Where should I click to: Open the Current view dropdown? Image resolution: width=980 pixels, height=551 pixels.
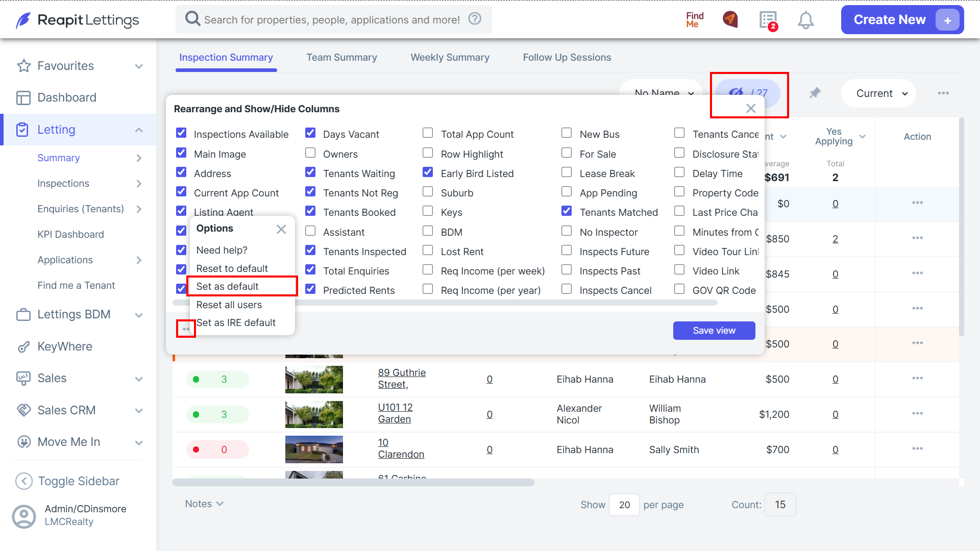(878, 93)
